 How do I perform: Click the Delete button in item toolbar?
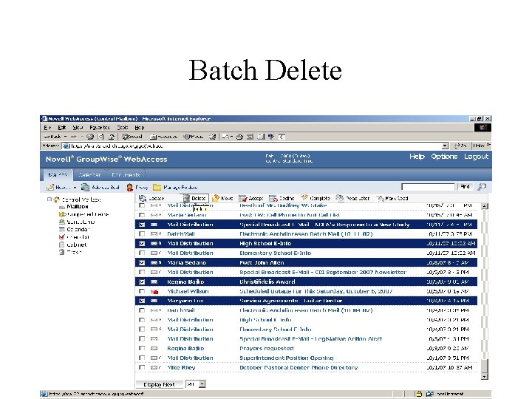[195, 198]
